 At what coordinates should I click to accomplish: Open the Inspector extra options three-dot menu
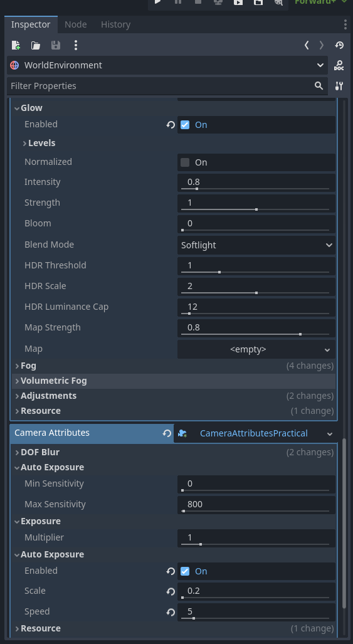click(x=75, y=45)
